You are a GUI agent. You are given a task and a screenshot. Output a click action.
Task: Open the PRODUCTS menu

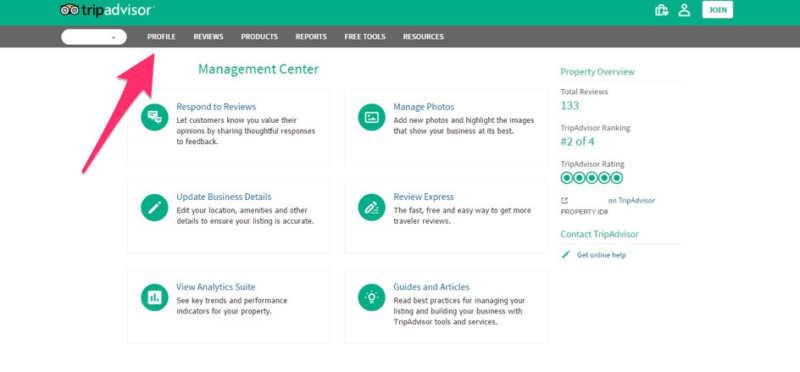pos(259,37)
